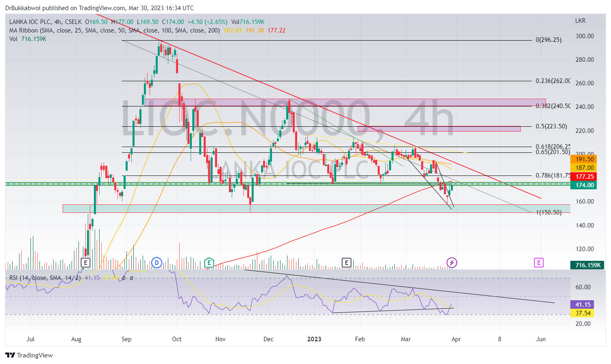Click the red 177.25 price label
The width and height of the screenshot is (611, 364).
point(584,176)
